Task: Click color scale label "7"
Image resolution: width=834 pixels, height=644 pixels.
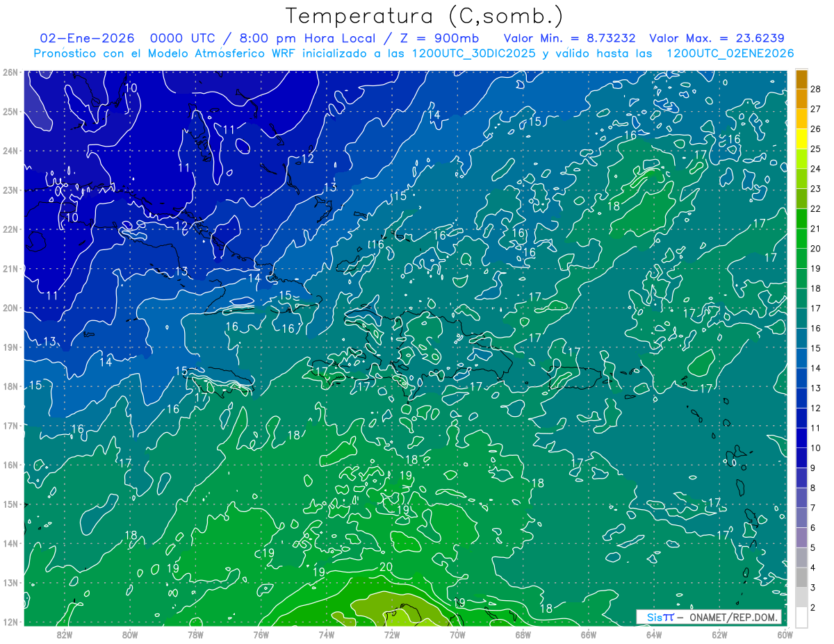Action: [x=812, y=509]
